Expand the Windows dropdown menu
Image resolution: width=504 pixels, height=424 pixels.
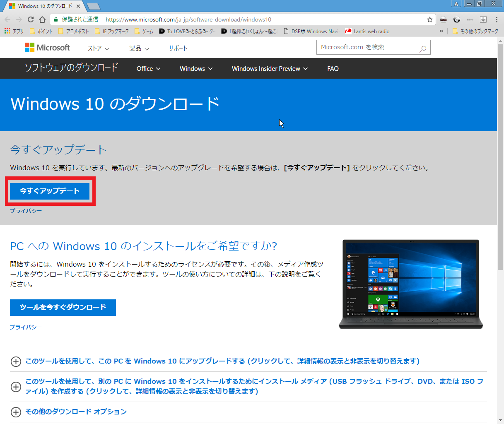tap(196, 69)
